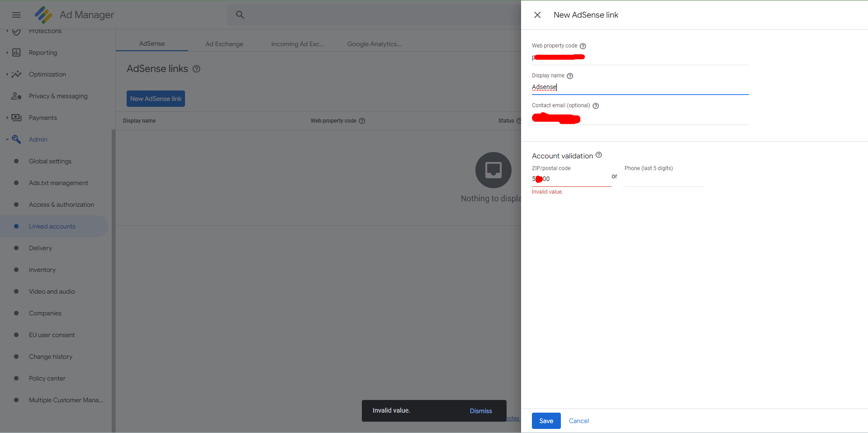Click the empty inbox placeholder icon

493,170
